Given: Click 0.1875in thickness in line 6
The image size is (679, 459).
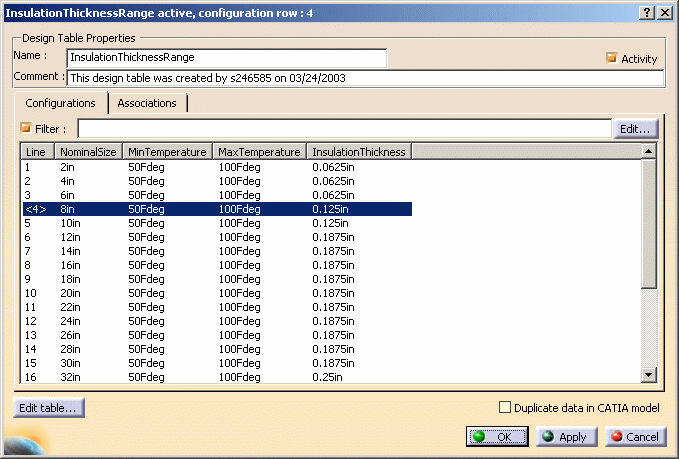Looking at the screenshot, I should click(x=333, y=237).
